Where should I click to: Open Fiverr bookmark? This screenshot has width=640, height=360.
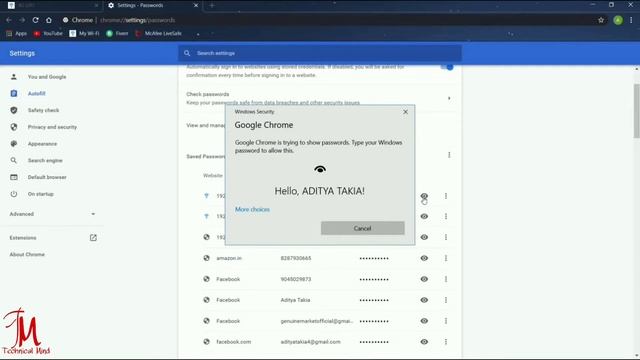tap(117, 33)
